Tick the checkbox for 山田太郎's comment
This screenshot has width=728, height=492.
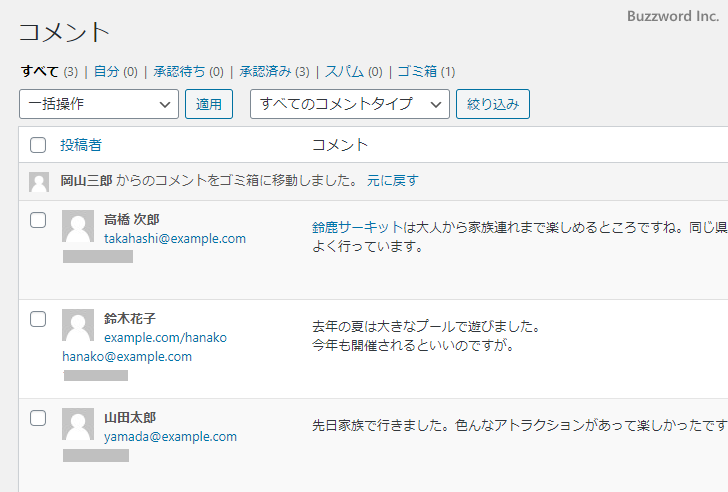[38, 418]
